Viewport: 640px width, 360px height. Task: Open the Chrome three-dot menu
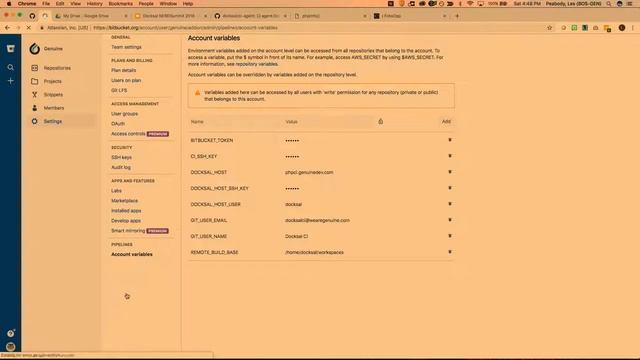point(633,28)
